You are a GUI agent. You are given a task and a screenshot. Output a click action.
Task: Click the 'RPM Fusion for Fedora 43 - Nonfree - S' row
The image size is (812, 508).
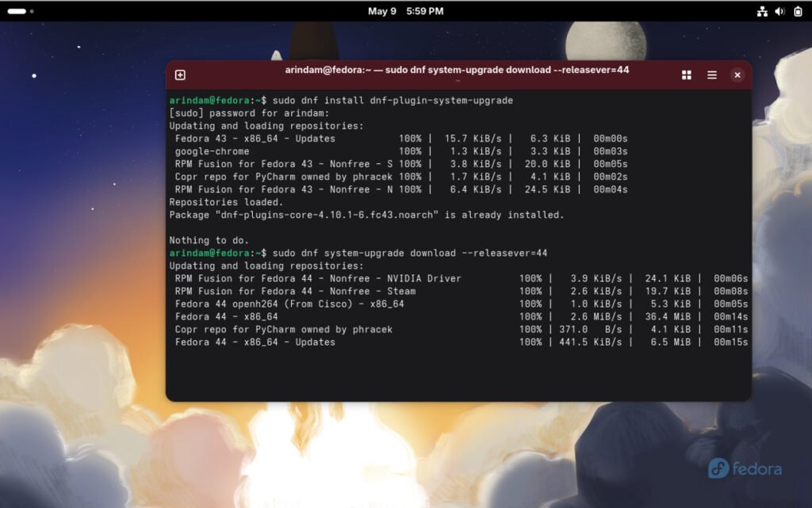pos(400,164)
